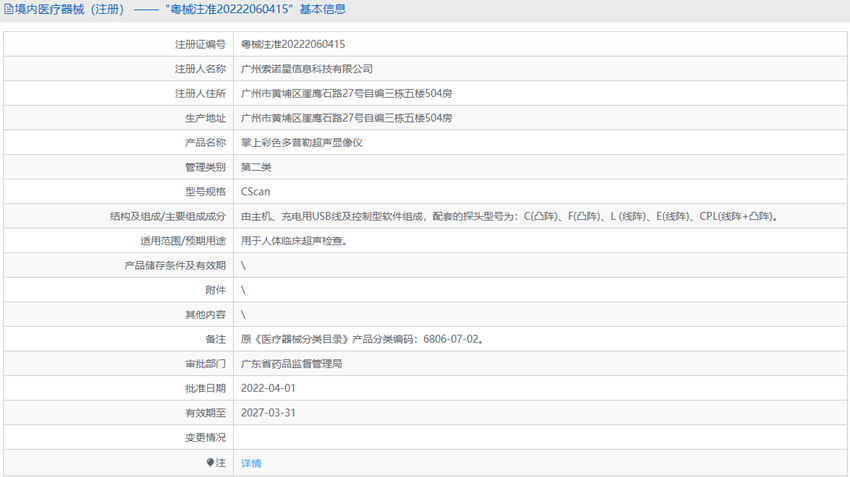Click the 结构及组成/主要组成成分 label
The height and width of the screenshot is (477, 850).
tap(168, 216)
